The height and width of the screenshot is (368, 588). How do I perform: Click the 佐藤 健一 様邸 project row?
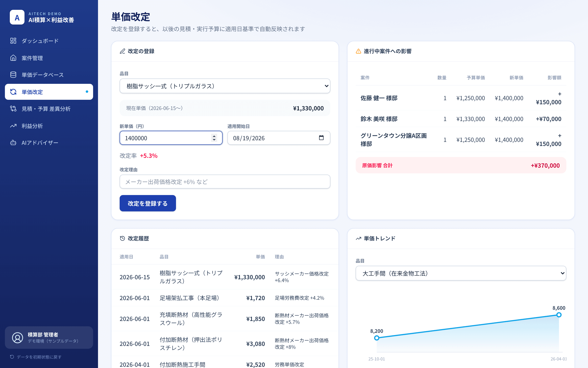(461, 98)
